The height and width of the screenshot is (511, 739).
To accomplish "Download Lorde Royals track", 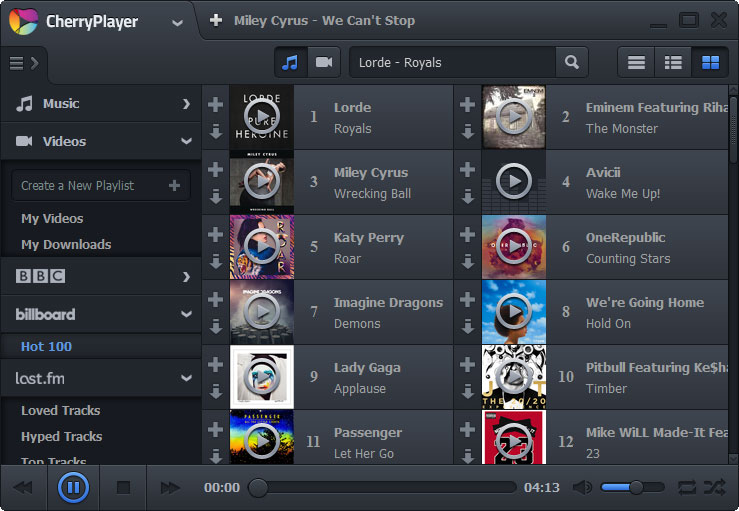I will coord(215,131).
